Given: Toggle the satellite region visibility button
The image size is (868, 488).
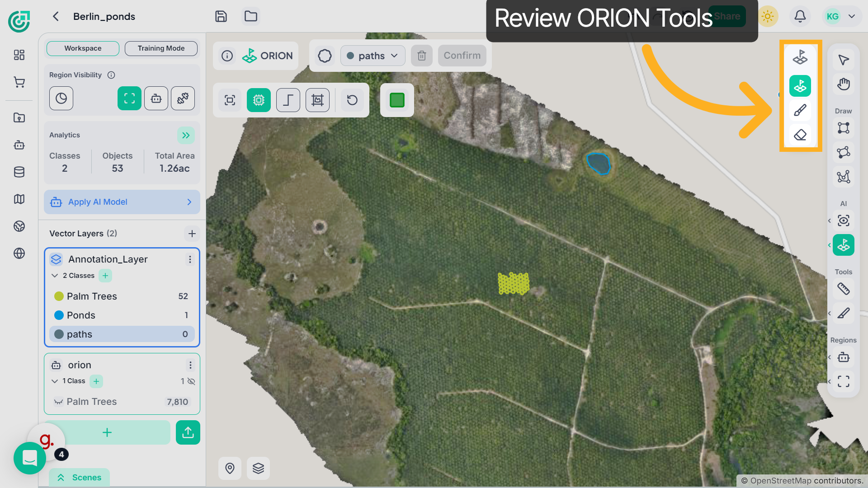Looking at the screenshot, I should click(183, 99).
